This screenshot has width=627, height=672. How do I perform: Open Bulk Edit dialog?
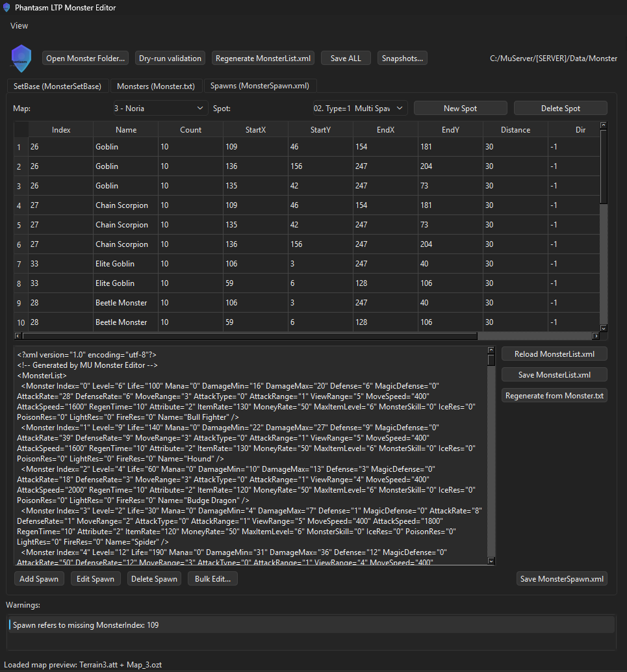pos(212,579)
